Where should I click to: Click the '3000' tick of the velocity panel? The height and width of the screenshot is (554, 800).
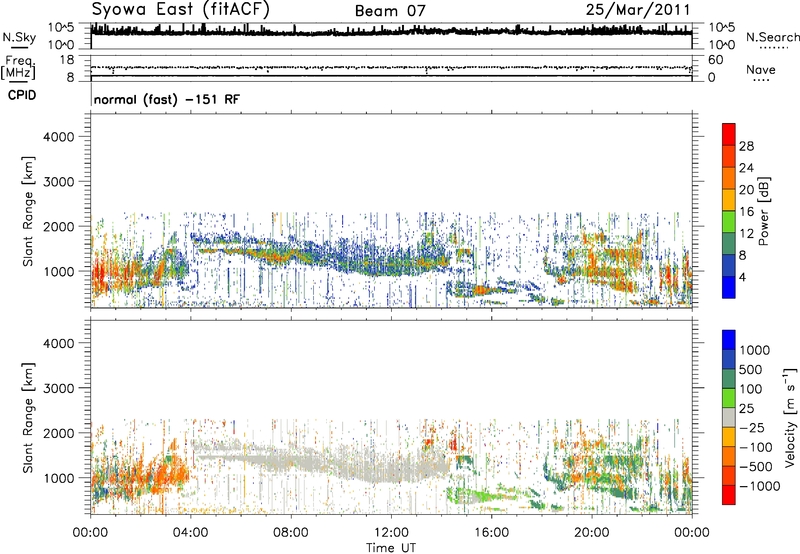point(59,388)
